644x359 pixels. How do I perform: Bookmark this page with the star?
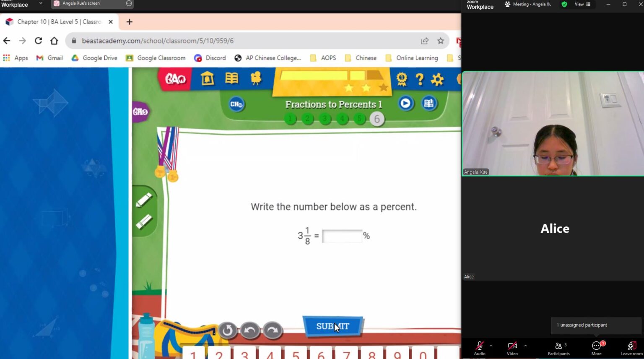coord(440,41)
